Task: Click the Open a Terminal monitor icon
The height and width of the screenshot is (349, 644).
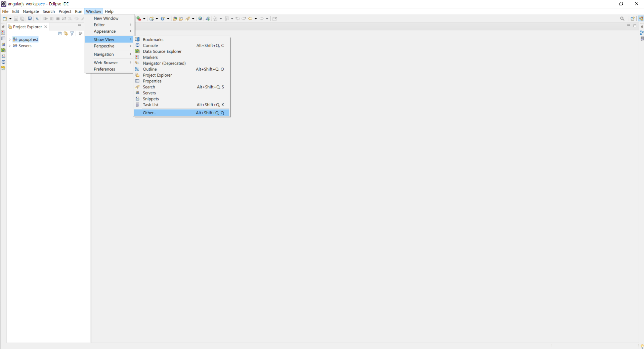Action: [30, 19]
